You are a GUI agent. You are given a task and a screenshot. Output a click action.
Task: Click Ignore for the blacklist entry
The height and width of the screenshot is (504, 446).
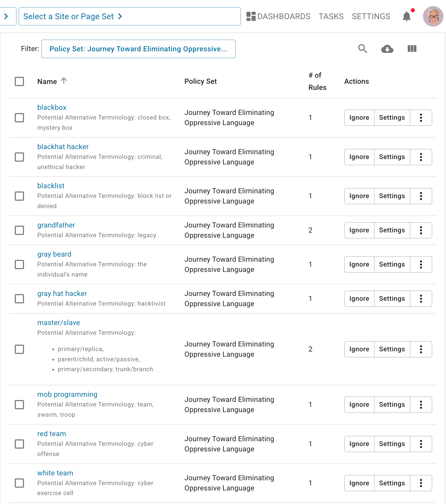click(359, 196)
